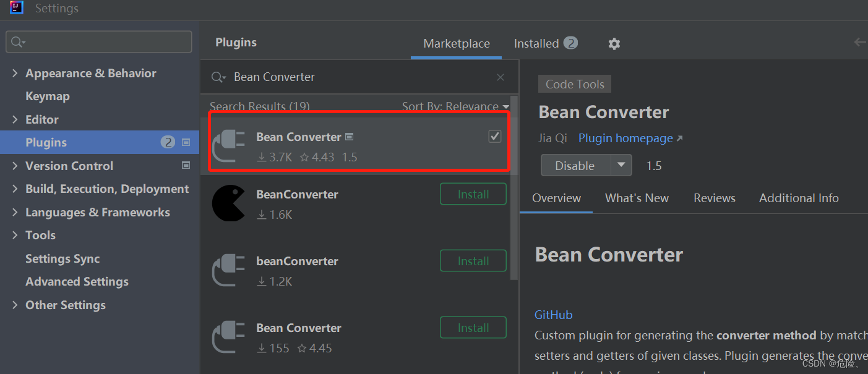This screenshot has width=868, height=374.
Task: Open the Reviews tab for Bean Converter
Action: 714,198
